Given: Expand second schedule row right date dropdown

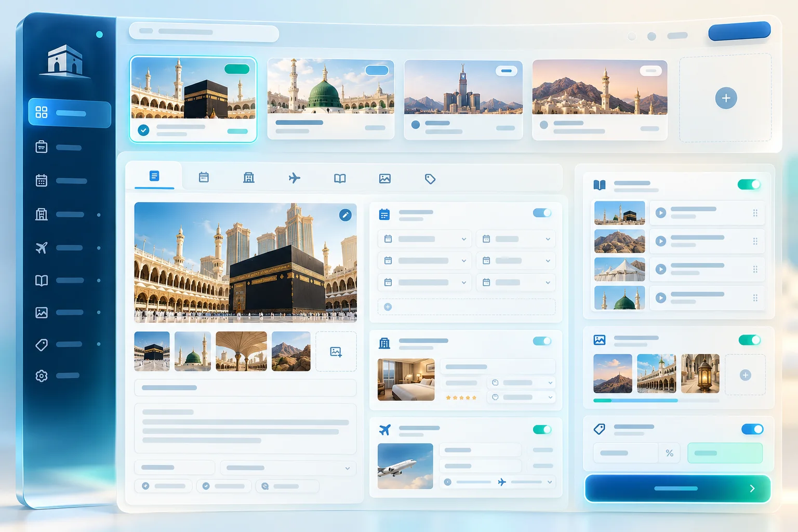Looking at the screenshot, I should pos(516,261).
